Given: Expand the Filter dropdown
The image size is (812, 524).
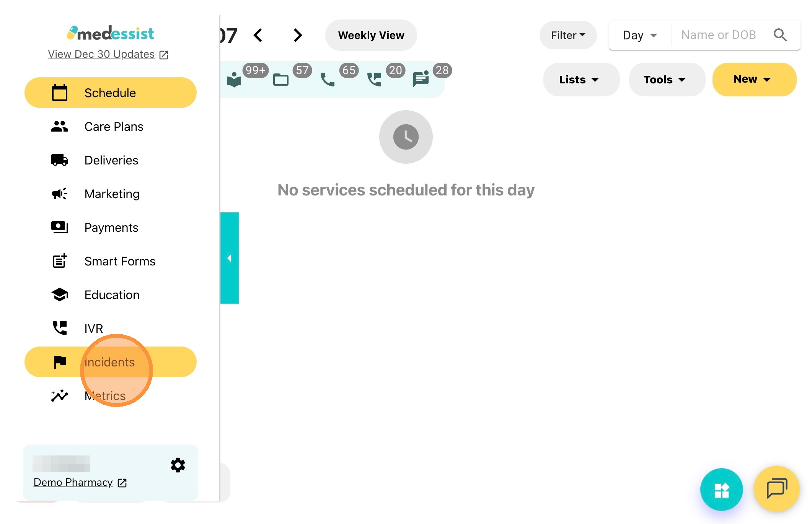Looking at the screenshot, I should tap(568, 35).
